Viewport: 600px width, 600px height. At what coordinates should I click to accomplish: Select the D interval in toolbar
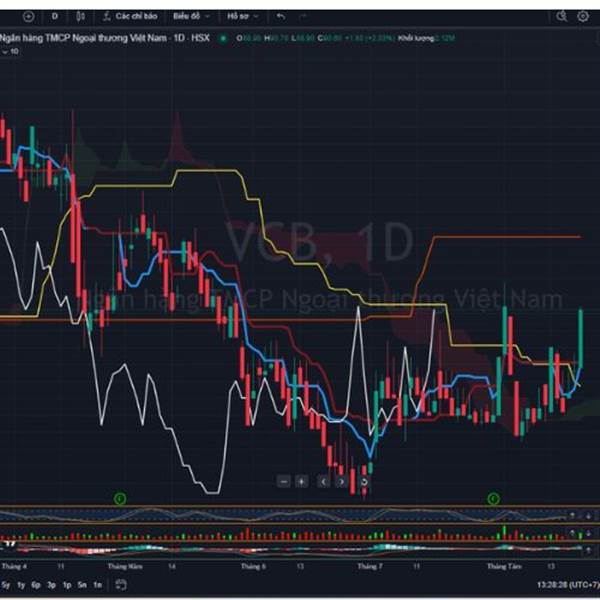[x=54, y=16]
